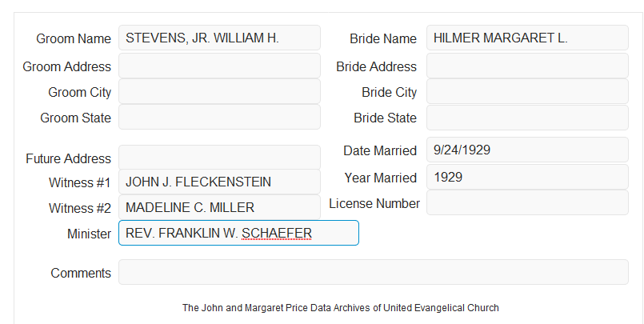Click the Price Data Archives footer text
644x324 pixels.
(341, 307)
